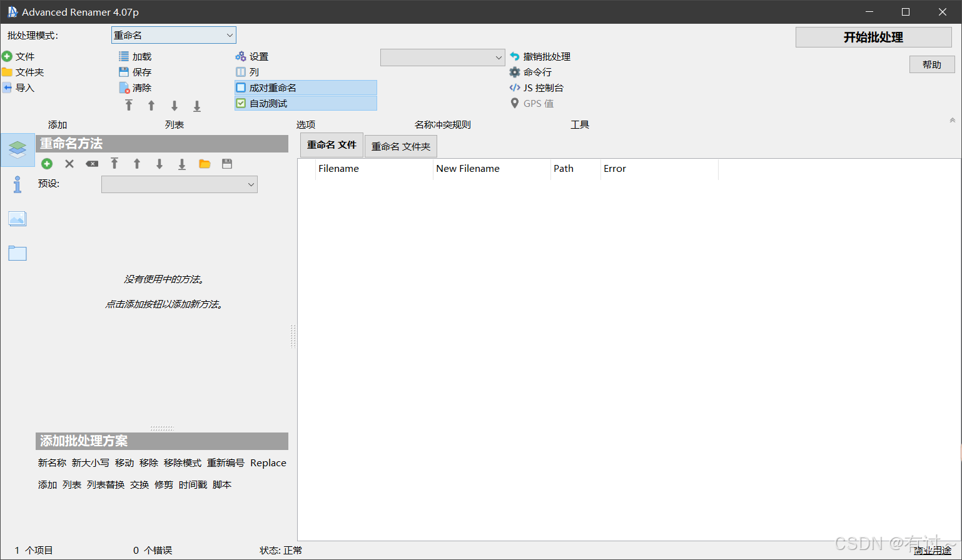Open the 预设 preset dropdown

[x=180, y=184]
